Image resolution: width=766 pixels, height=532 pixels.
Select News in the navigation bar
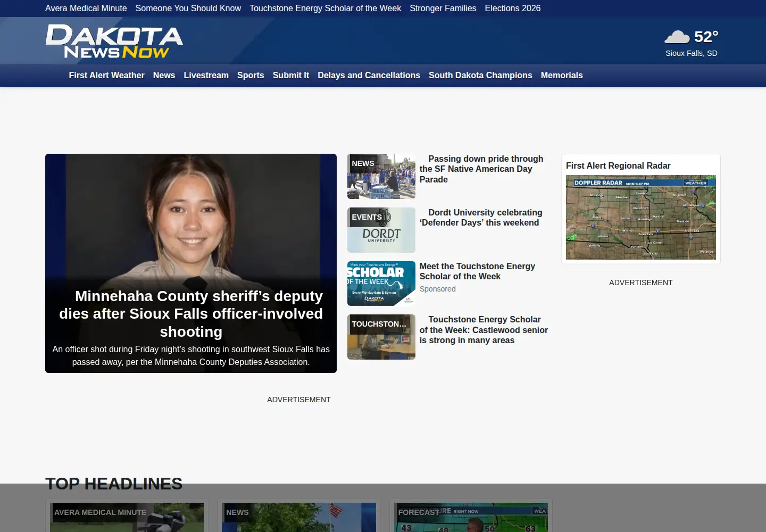point(164,75)
